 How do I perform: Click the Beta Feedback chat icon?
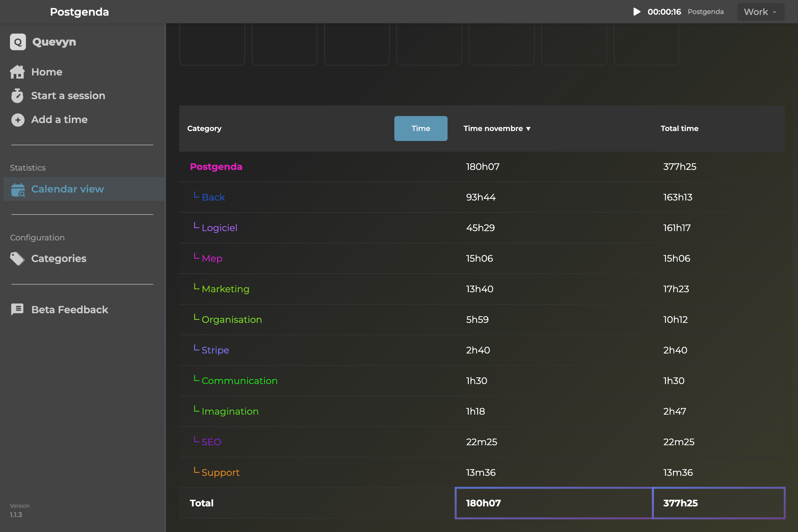point(17,310)
